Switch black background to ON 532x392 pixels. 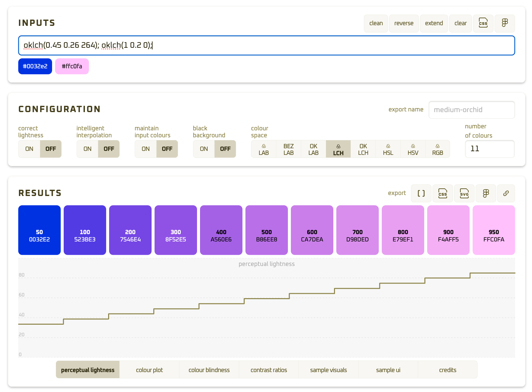pos(204,149)
